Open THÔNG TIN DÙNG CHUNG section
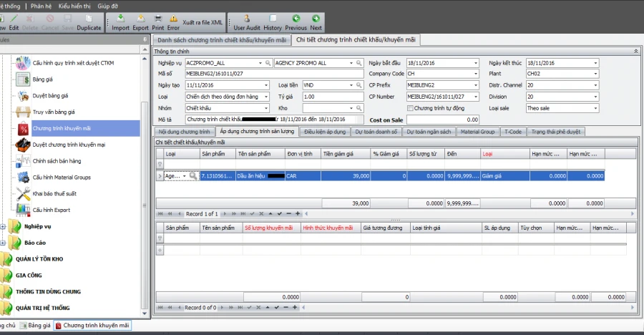 point(48,292)
